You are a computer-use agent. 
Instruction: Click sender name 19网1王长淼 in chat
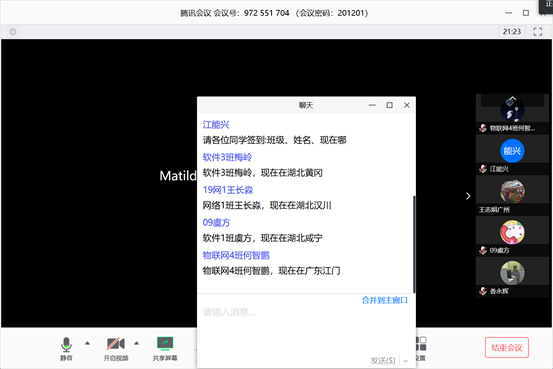tap(228, 190)
